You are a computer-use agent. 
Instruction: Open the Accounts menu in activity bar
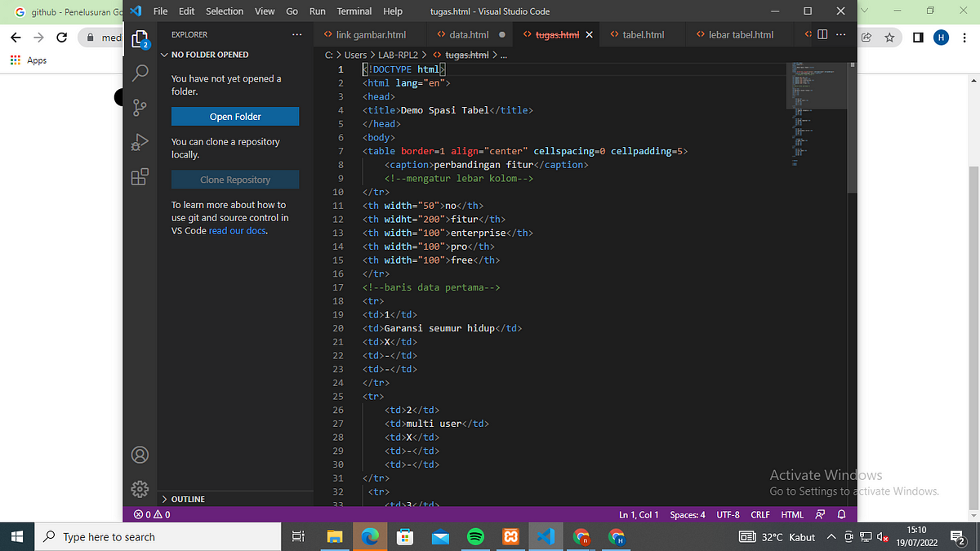tap(140, 454)
